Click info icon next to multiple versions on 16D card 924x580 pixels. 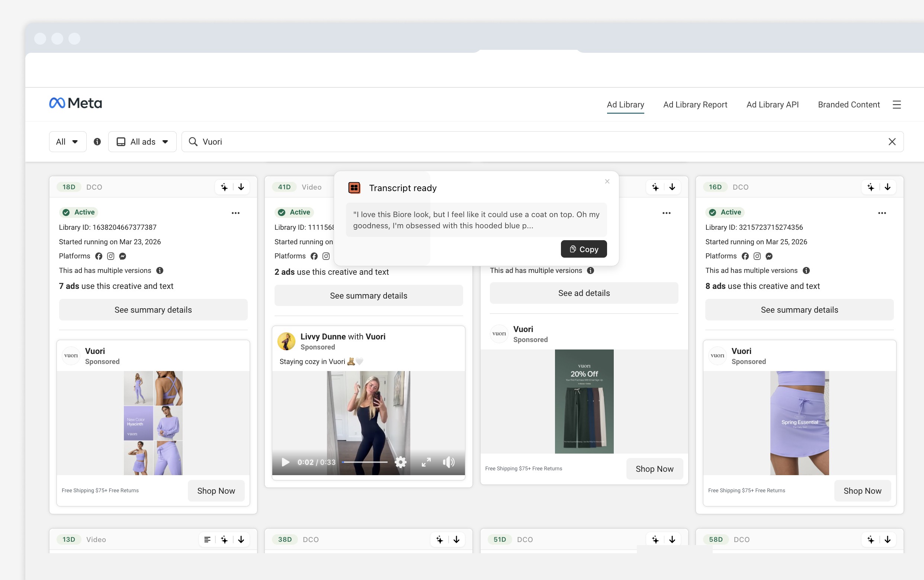tap(806, 271)
